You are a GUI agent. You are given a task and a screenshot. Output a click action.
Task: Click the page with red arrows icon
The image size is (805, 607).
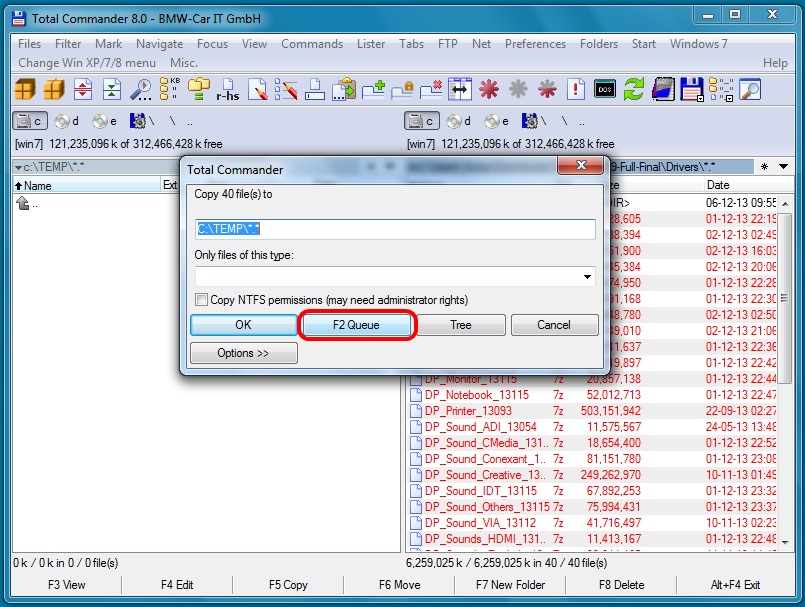pos(83,89)
